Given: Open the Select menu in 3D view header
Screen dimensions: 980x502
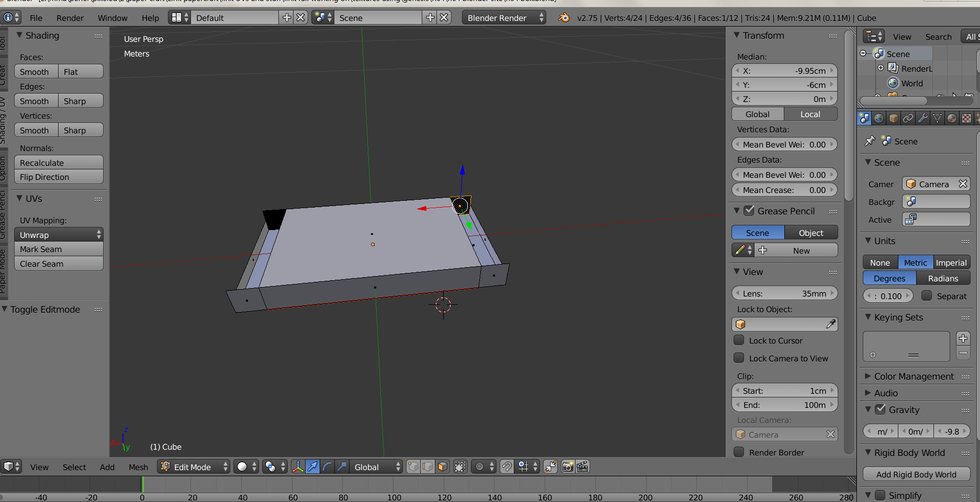Looking at the screenshot, I should tap(74, 467).
